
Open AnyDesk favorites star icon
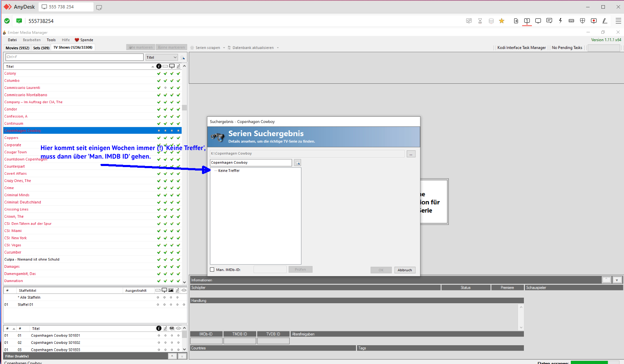502,21
